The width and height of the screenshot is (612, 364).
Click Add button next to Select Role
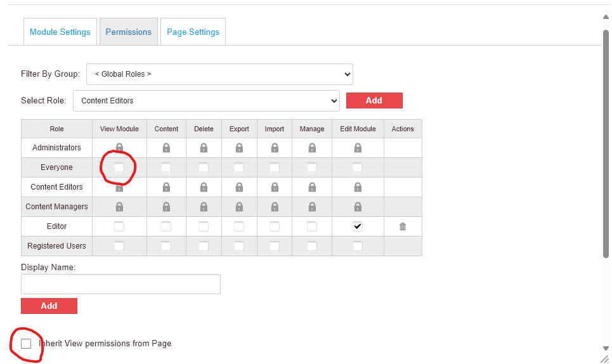click(374, 100)
